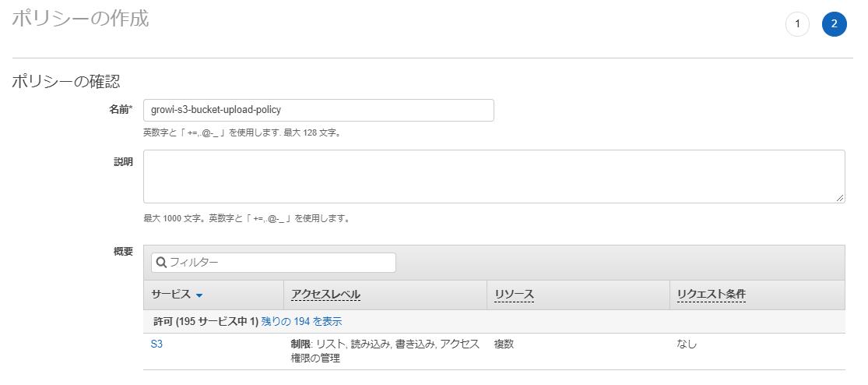The height and width of the screenshot is (385, 868).
Task: Click the ポリシーの作成 page title
Action: (80, 18)
